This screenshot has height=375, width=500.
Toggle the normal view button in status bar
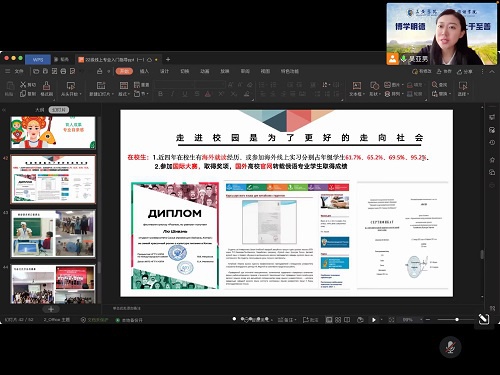[x=329, y=320]
